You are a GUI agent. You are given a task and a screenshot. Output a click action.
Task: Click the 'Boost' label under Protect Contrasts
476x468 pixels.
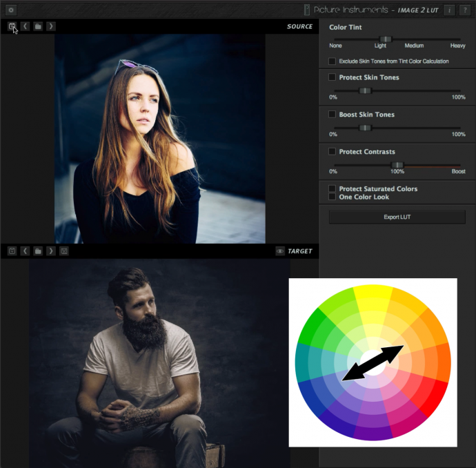click(458, 171)
